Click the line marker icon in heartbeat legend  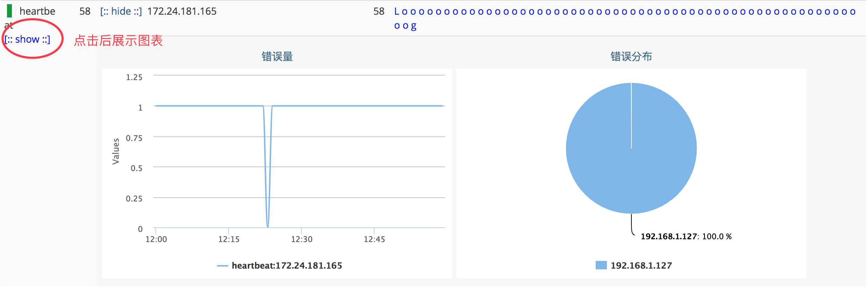[222, 266]
